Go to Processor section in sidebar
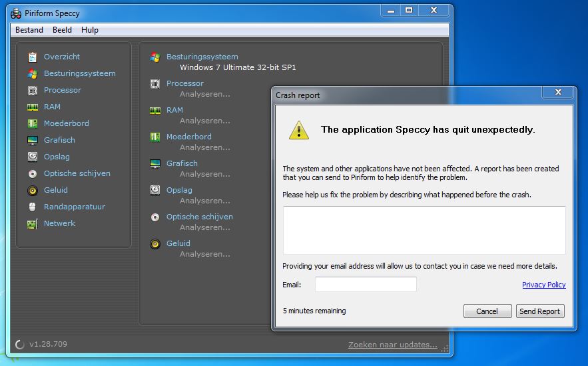 [x=62, y=90]
